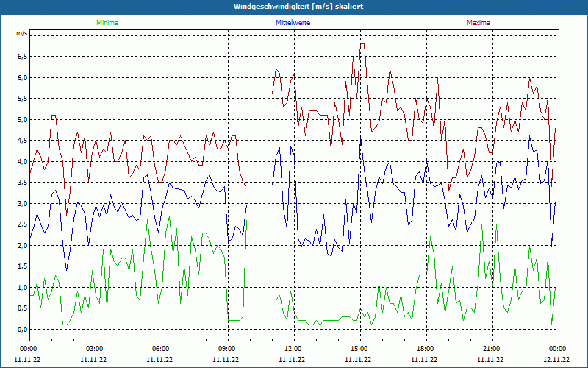Click the 1,0 y-axis value
The width and height of the screenshot is (588, 368).
click(22, 287)
